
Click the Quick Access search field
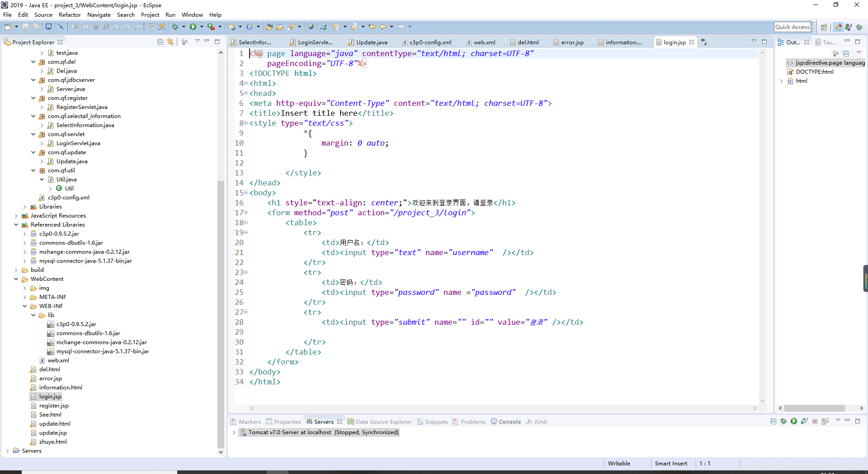click(x=792, y=27)
